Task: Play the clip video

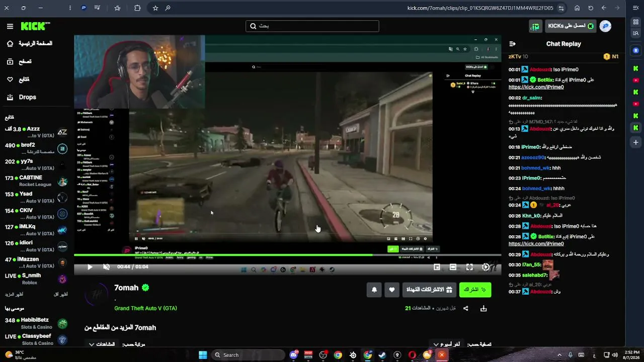Action: tap(90, 267)
